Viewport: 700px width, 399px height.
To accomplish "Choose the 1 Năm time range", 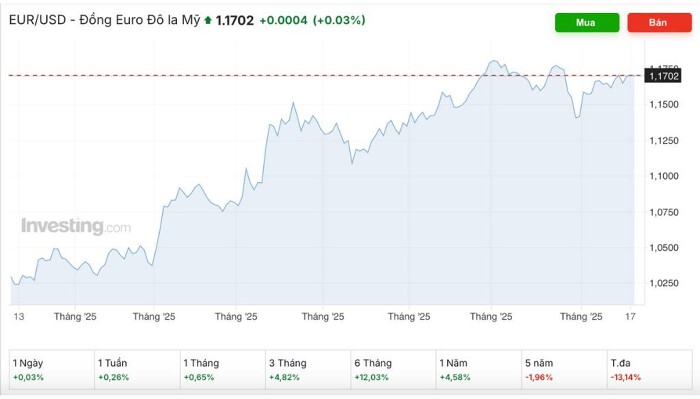I will click(x=479, y=370).
